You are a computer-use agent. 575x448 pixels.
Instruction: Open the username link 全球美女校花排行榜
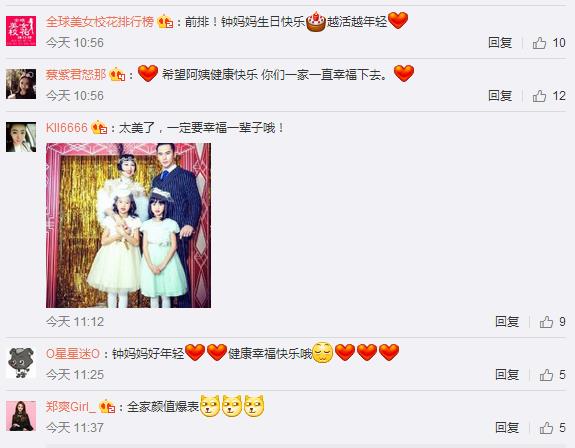point(100,22)
